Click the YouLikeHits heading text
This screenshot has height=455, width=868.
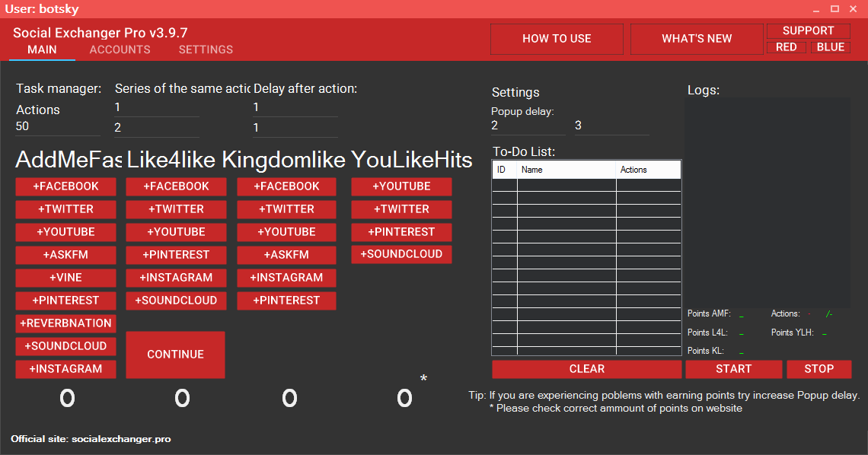click(412, 160)
